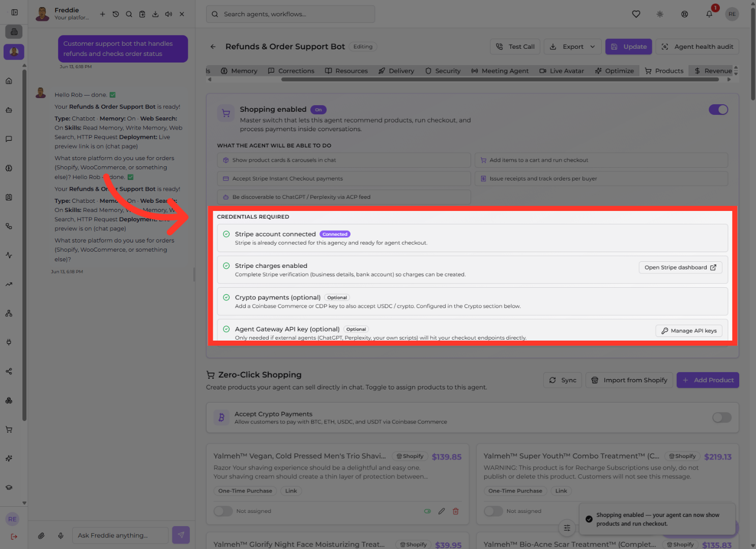Click the Test Call button

515,47
